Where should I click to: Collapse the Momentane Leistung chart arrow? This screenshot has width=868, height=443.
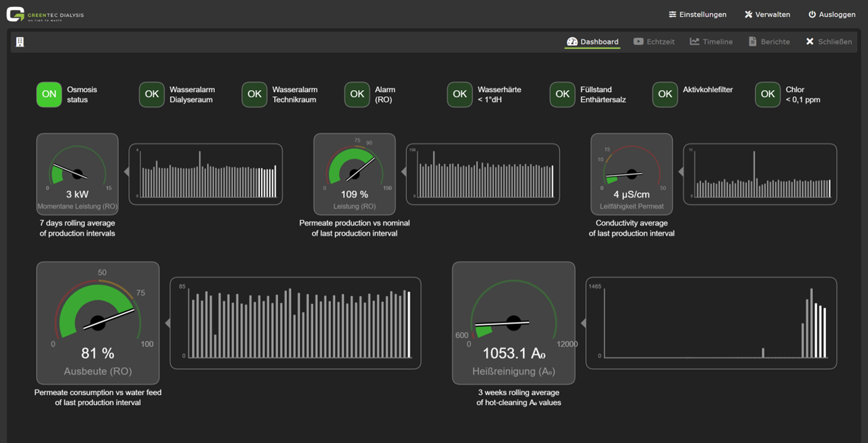[127, 173]
